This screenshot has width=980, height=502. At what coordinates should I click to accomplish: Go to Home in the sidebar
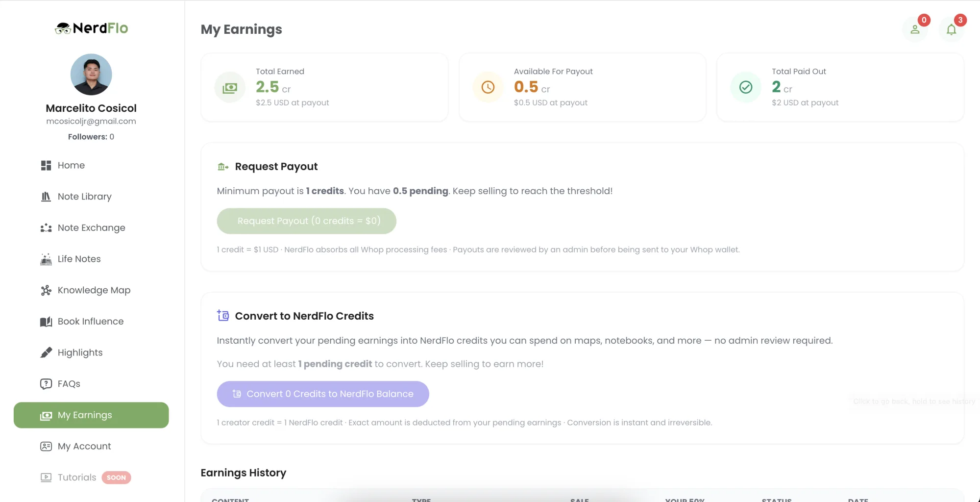tap(91, 165)
